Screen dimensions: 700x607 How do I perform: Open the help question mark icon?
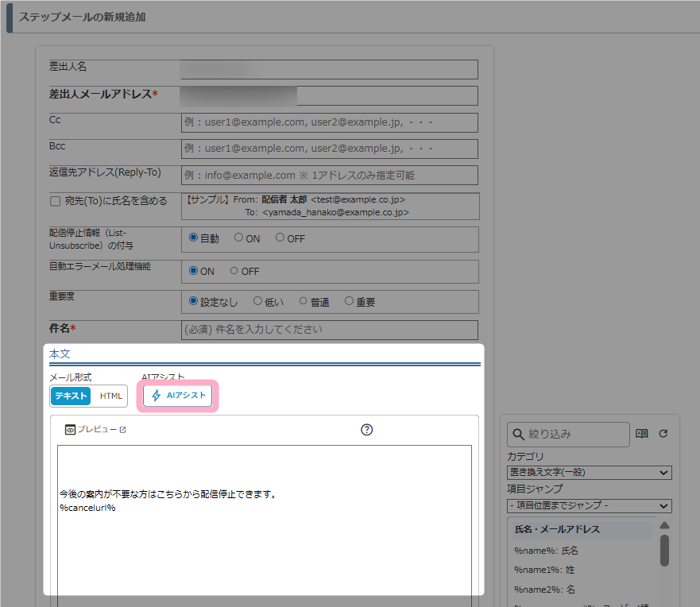coord(366,430)
